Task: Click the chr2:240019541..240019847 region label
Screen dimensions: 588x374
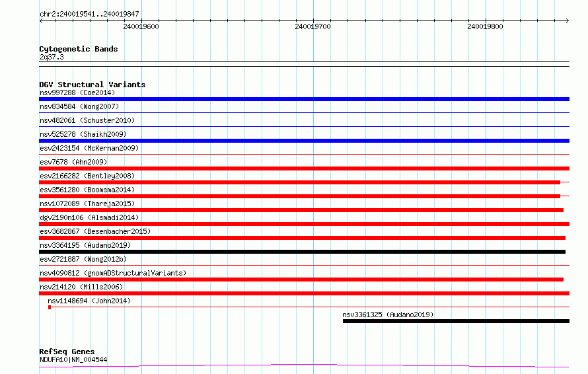Action: pos(89,14)
